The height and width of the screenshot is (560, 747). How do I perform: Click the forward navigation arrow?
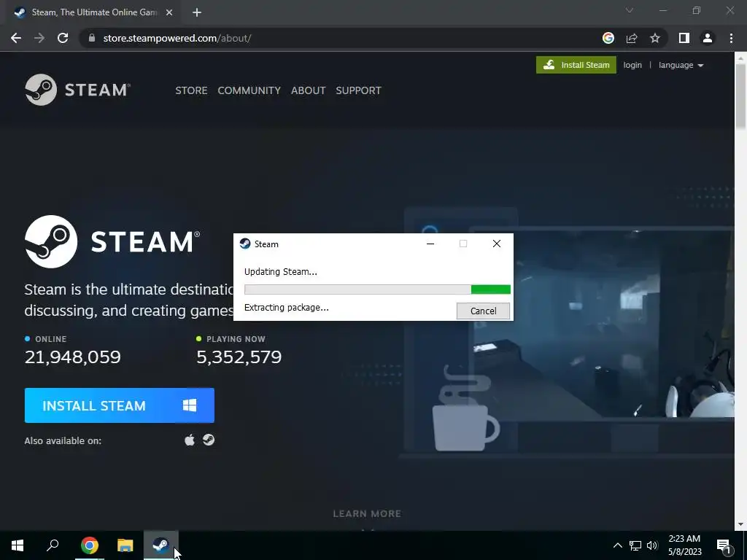pos(39,38)
